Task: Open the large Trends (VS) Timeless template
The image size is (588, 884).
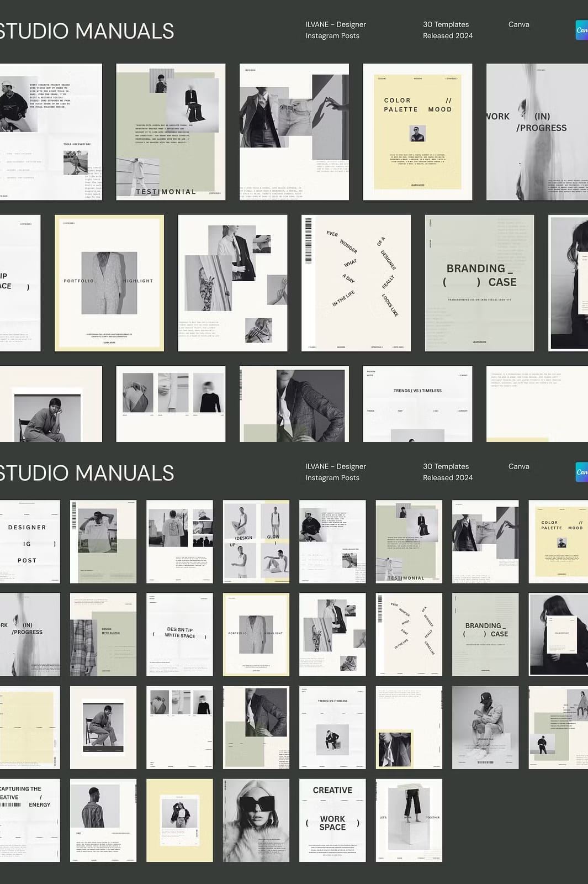Action: tap(417, 403)
